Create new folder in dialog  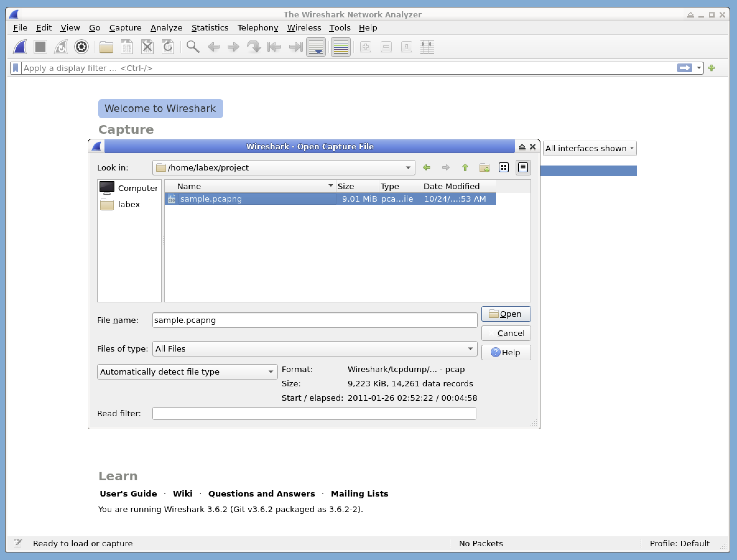tap(484, 167)
